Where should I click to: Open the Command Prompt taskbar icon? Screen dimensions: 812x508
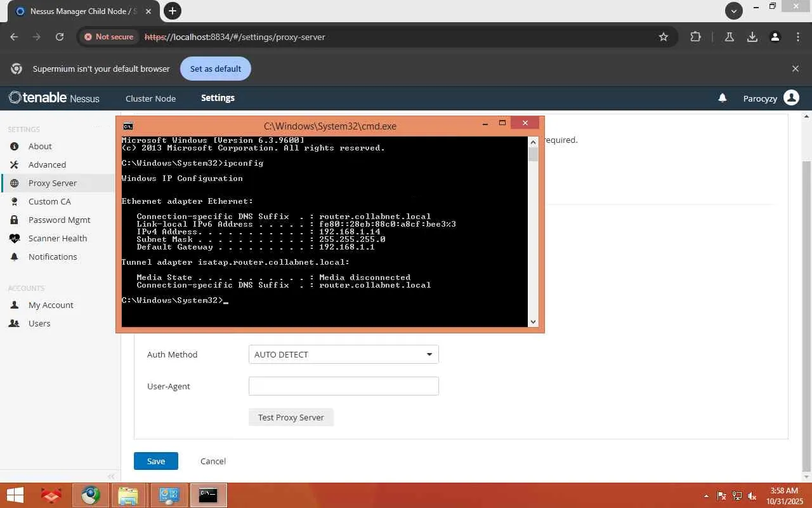208,495
